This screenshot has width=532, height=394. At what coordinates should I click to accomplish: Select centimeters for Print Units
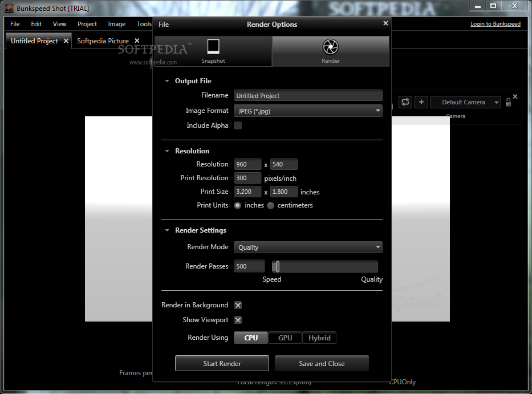point(270,205)
